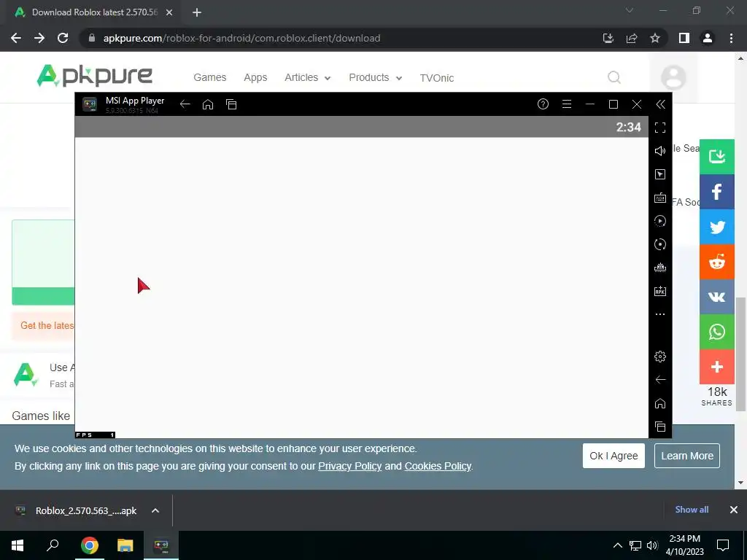Adjust App Player volume icon

click(x=660, y=151)
